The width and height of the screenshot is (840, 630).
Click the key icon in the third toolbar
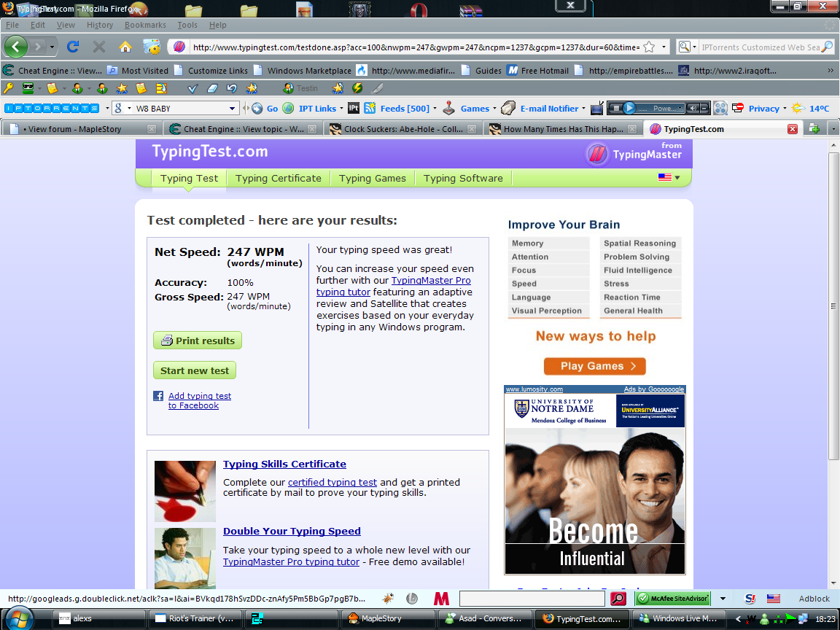pyautogui.click(x=9, y=88)
